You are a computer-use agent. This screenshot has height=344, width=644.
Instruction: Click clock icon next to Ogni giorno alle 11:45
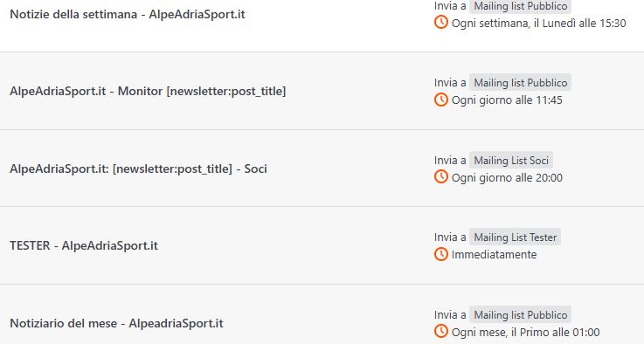(441, 100)
